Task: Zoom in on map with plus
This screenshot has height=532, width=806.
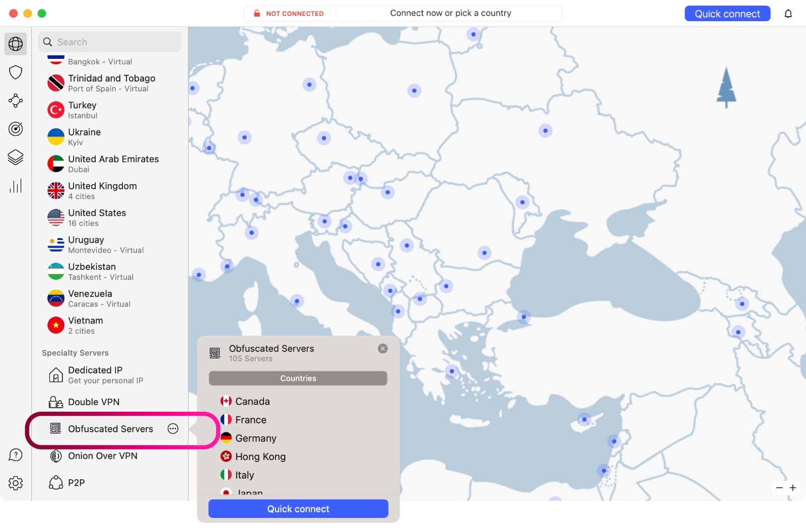Action: [793, 488]
